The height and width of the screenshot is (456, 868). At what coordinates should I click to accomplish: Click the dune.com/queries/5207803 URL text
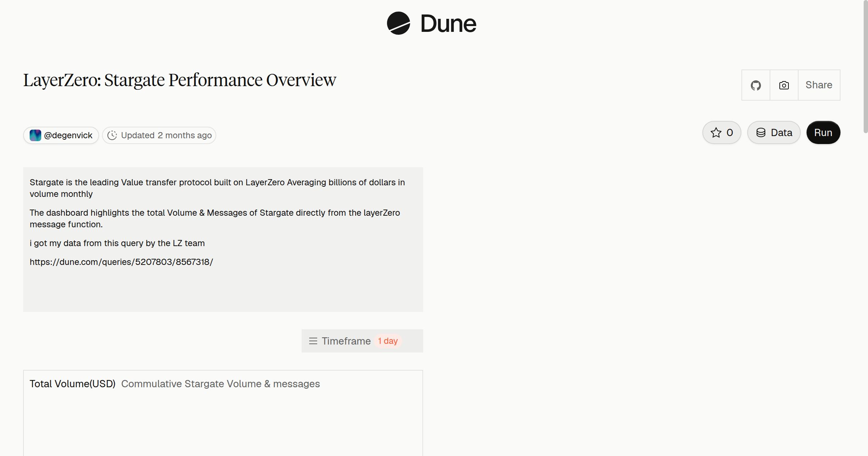pyautogui.click(x=121, y=262)
